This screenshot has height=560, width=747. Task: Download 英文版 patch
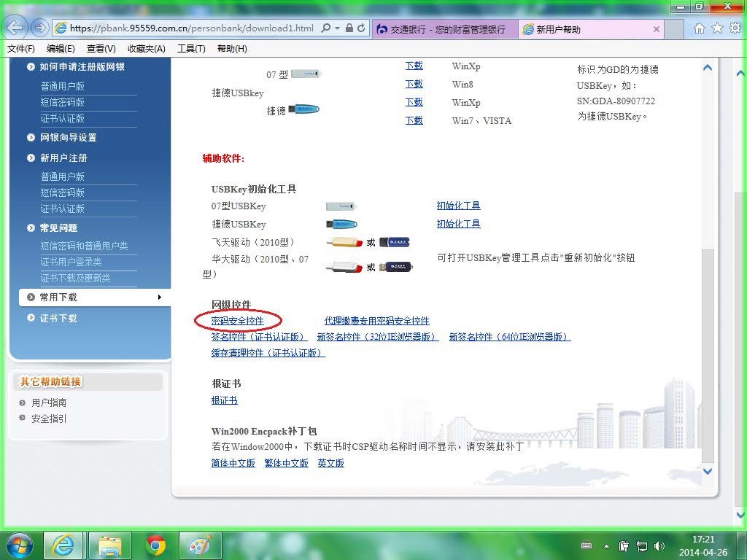point(330,463)
